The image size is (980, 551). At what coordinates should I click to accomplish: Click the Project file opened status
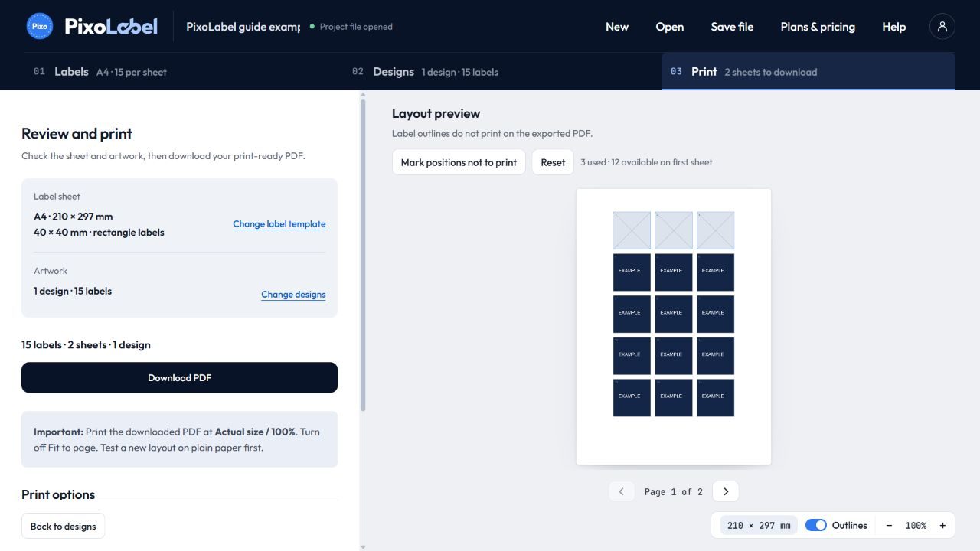coord(351,27)
